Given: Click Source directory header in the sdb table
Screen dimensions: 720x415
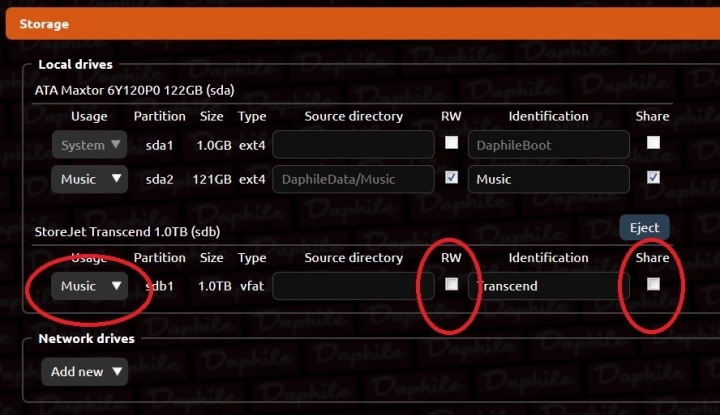Looking at the screenshot, I should (x=354, y=258).
